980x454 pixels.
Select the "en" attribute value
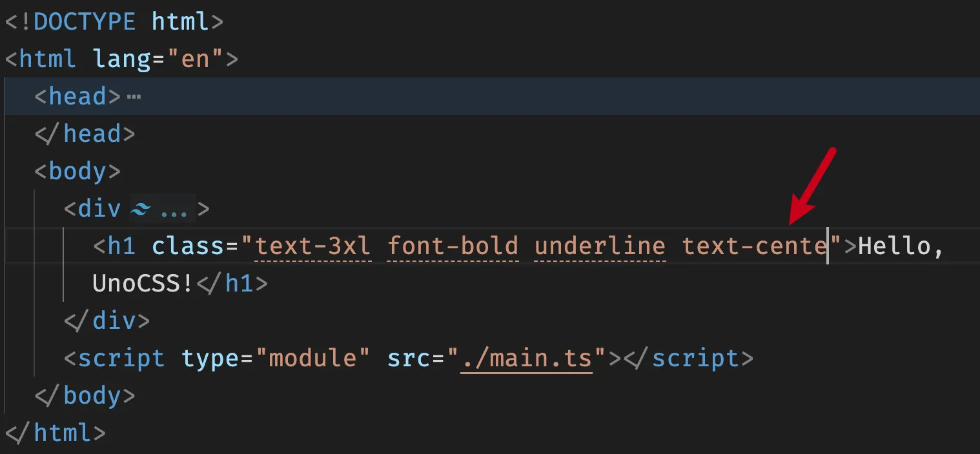click(195, 59)
